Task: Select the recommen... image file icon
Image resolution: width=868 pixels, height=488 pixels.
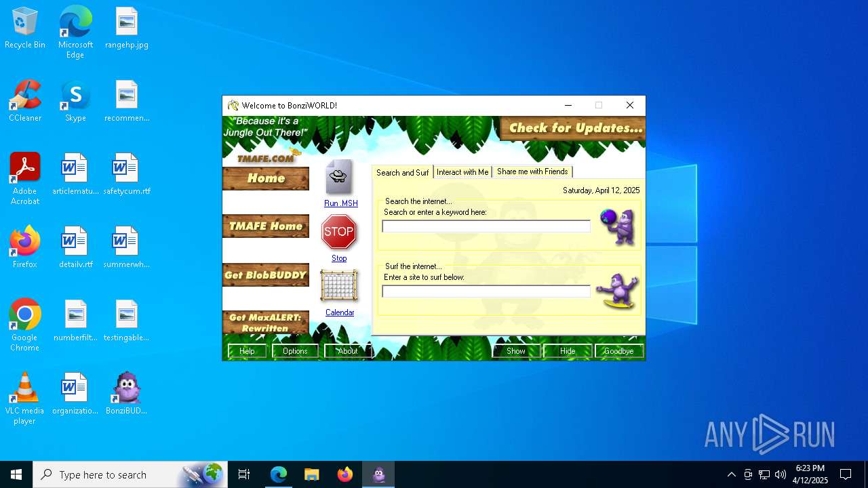Action: click(127, 101)
